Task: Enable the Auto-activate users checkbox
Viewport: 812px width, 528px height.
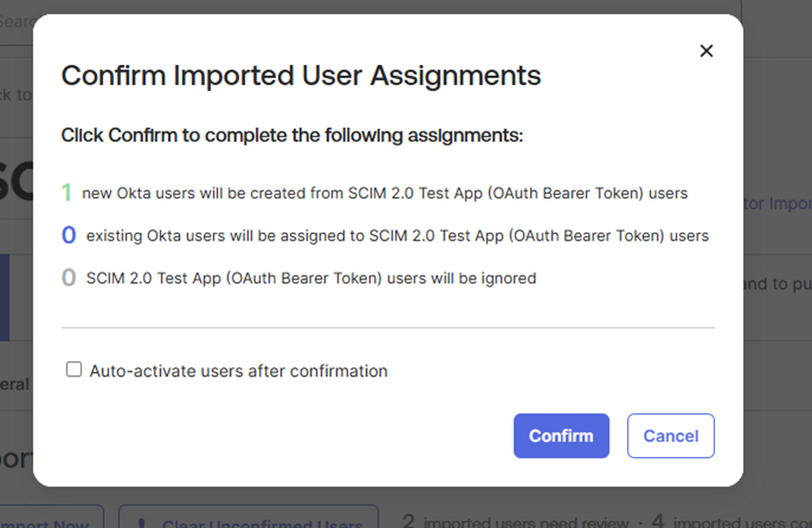Action: [x=74, y=370]
